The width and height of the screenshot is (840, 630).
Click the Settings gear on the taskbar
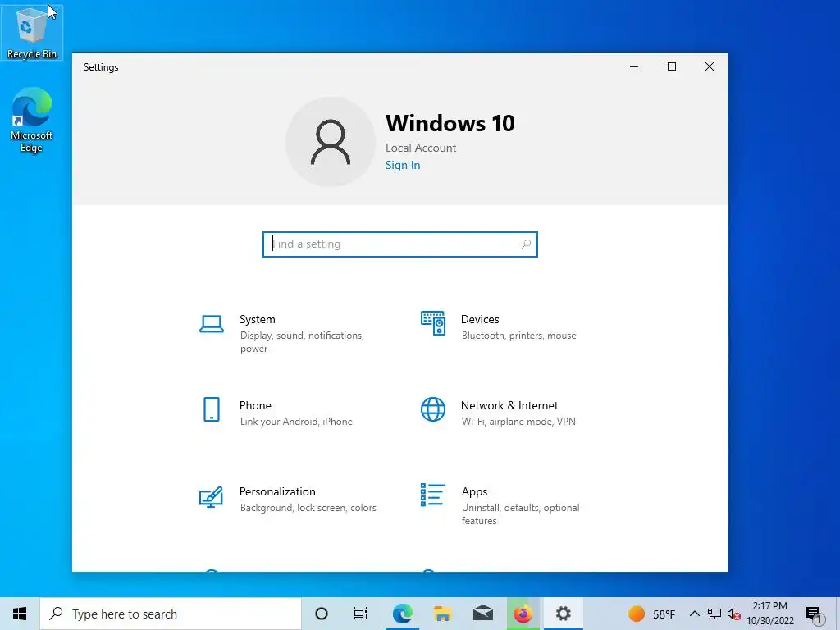563,614
